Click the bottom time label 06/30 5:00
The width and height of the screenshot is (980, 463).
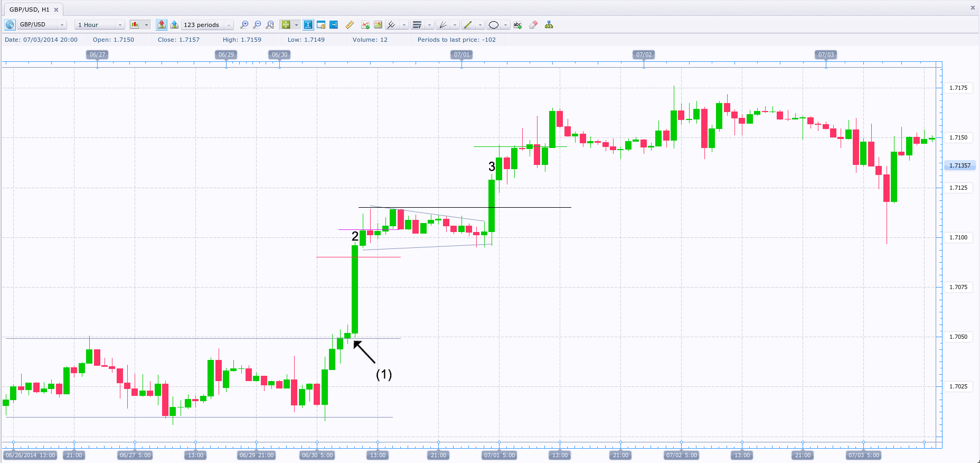pyautogui.click(x=317, y=455)
